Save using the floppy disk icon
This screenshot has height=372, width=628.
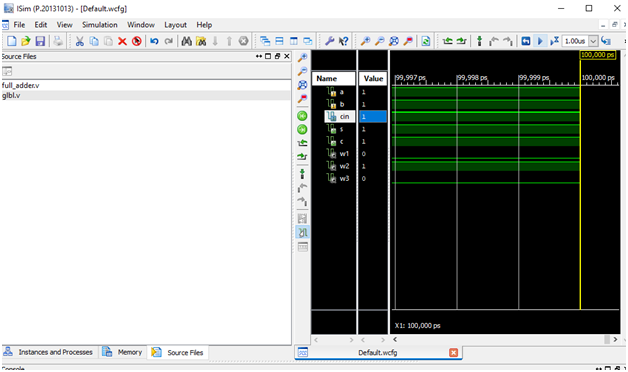point(40,41)
